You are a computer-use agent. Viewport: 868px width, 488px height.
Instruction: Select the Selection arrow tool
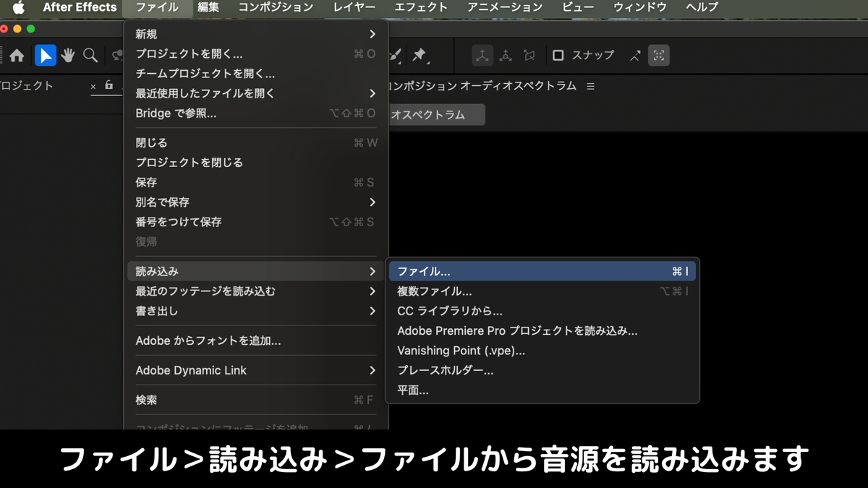[46, 56]
